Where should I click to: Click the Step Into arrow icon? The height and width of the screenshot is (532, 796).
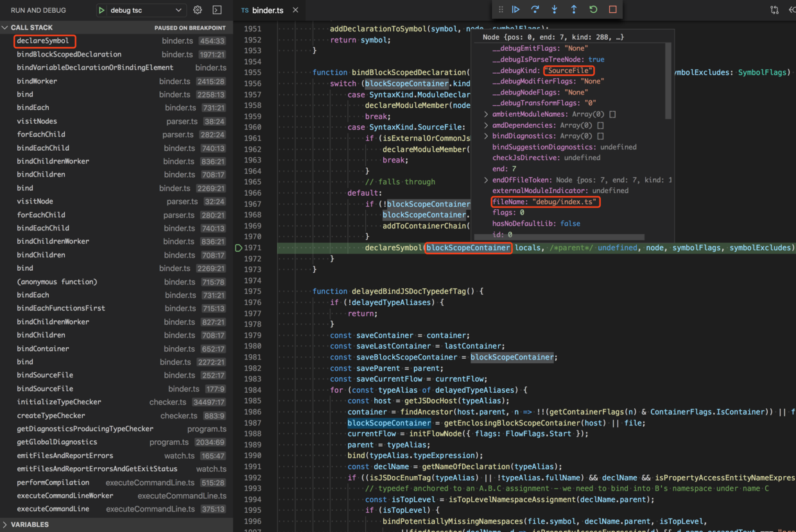click(554, 10)
